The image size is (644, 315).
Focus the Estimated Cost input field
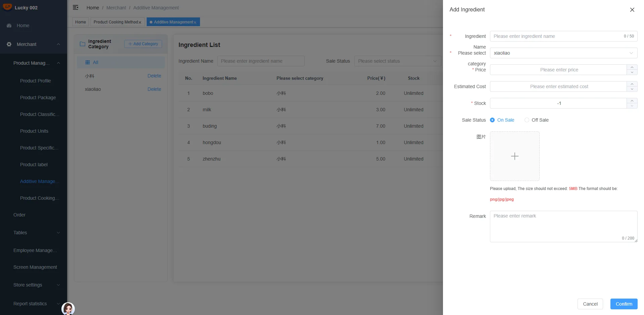[558, 86]
